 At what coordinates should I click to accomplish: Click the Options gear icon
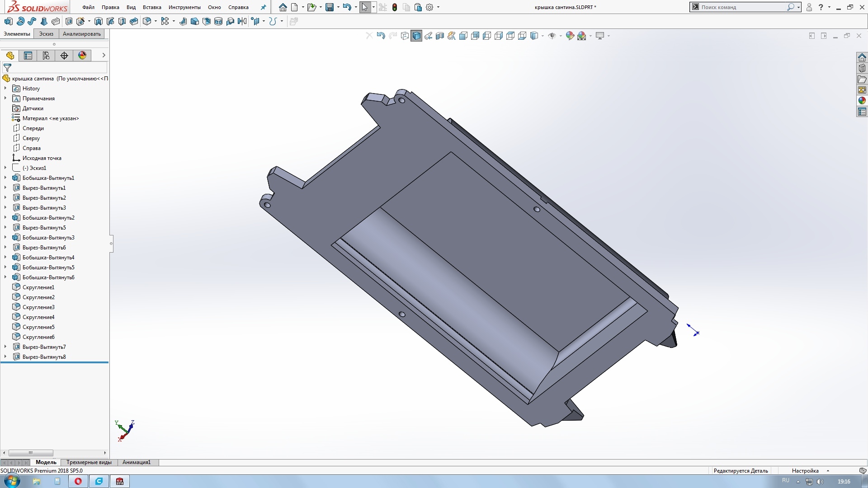(x=430, y=7)
